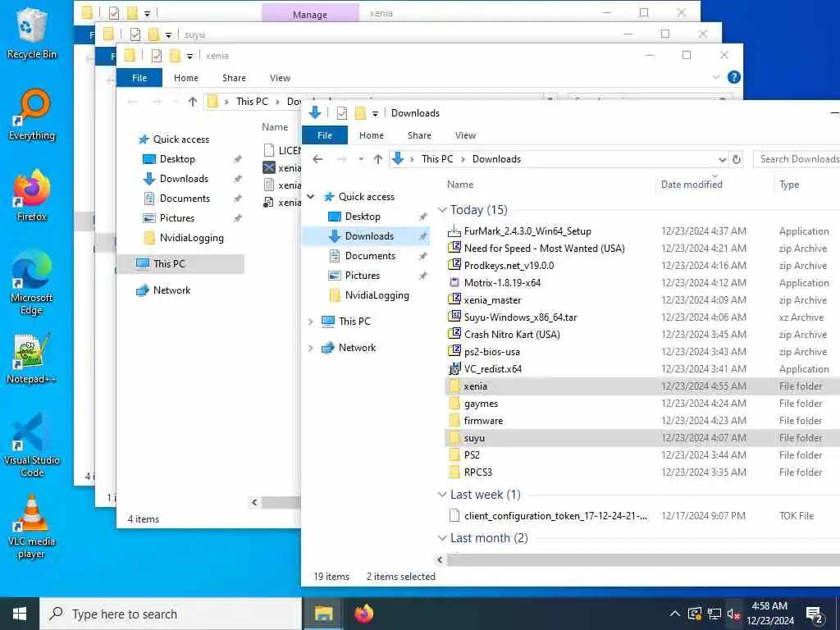The width and height of the screenshot is (840, 630).
Task: Open View tab in xenia window
Action: [x=280, y=78]
